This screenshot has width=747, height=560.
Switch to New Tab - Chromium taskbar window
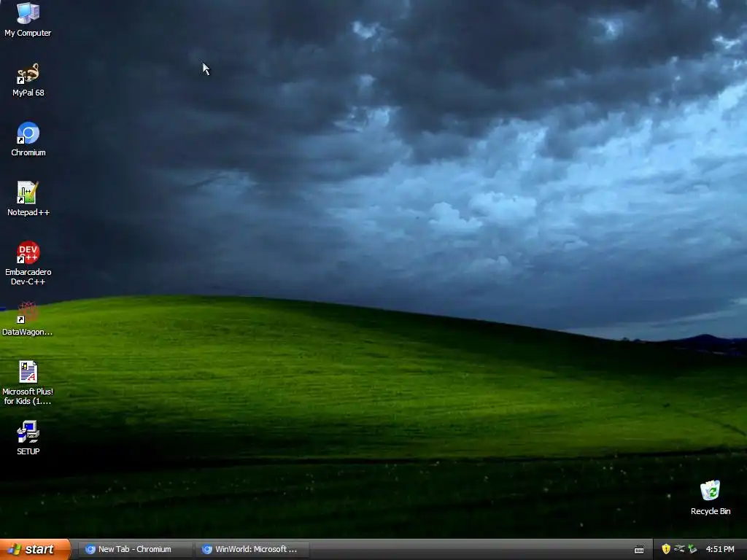click(x=134, y=549)
